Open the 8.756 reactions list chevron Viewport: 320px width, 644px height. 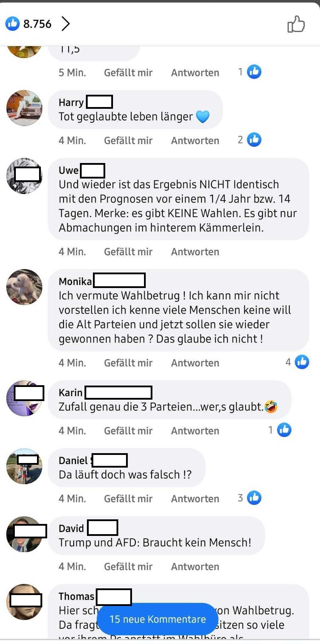65,24
